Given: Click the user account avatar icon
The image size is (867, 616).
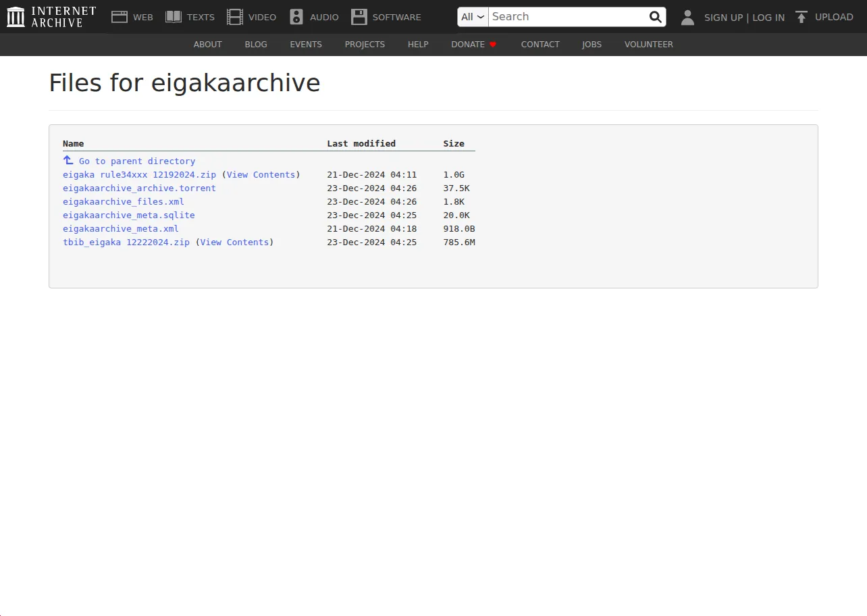Looking at the screenshot, I should pyautogui.click(x=687, y=18).
